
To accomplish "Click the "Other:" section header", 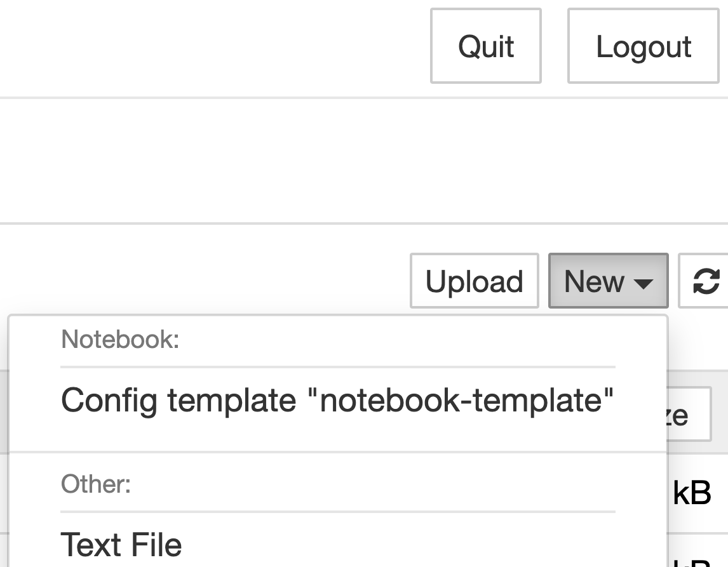I will click(x=96, y=484).
